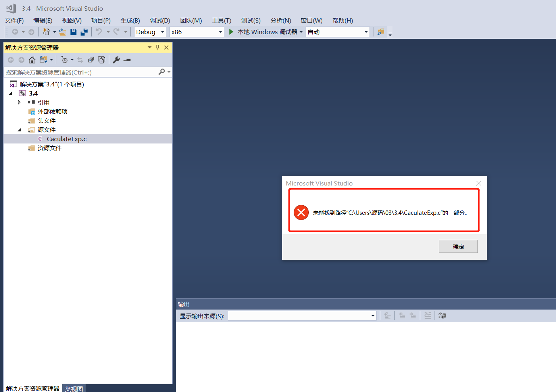Click the Navigate Backward toolbar icon
Viewport: 556px width, 392px height.
click(x=15, y=32)
